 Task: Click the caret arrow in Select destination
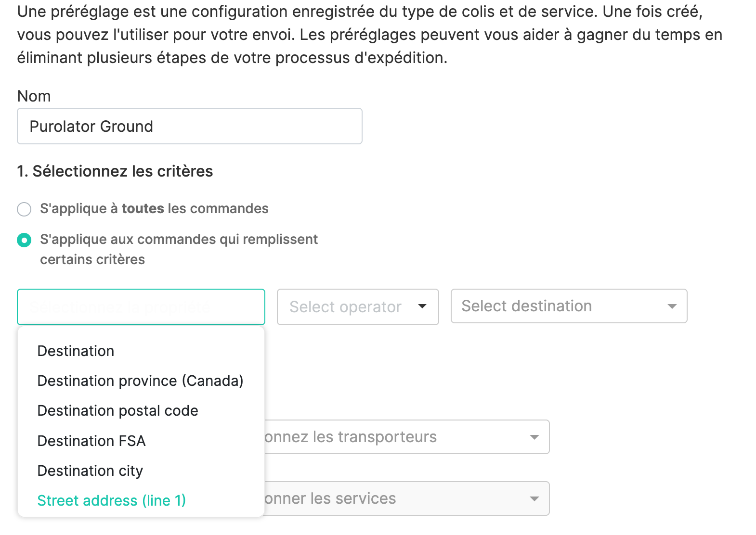(672, 306)
